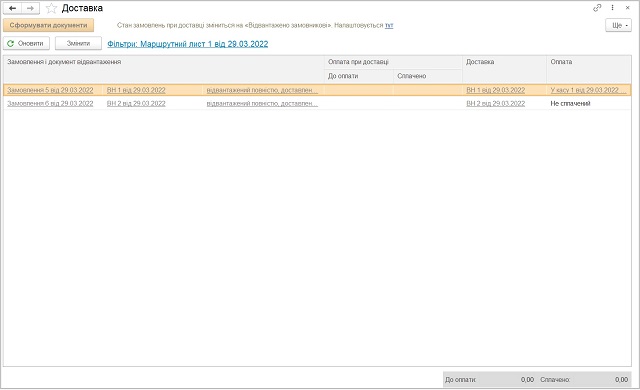This screenshot has width=640, height=390.
Task: Click header Оплата при доставці
Action: (393, 62)
